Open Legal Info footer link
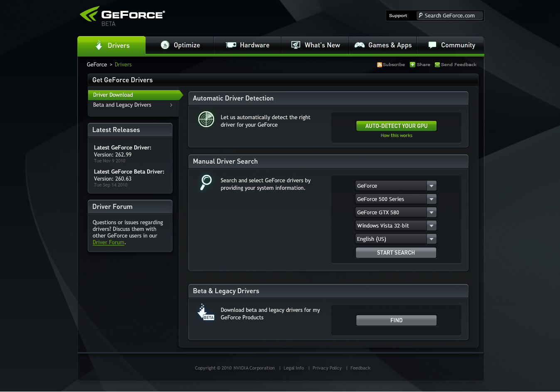 [294, 368]
